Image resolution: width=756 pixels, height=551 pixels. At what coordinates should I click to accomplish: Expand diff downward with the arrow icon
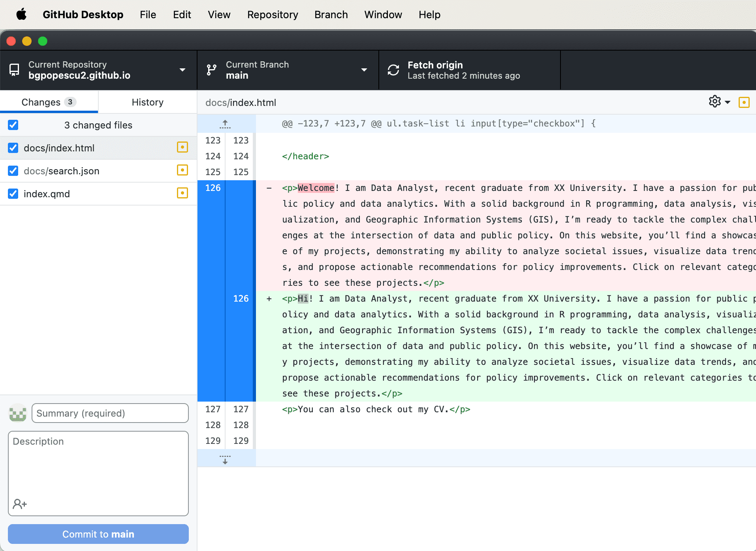pos(225,459)
